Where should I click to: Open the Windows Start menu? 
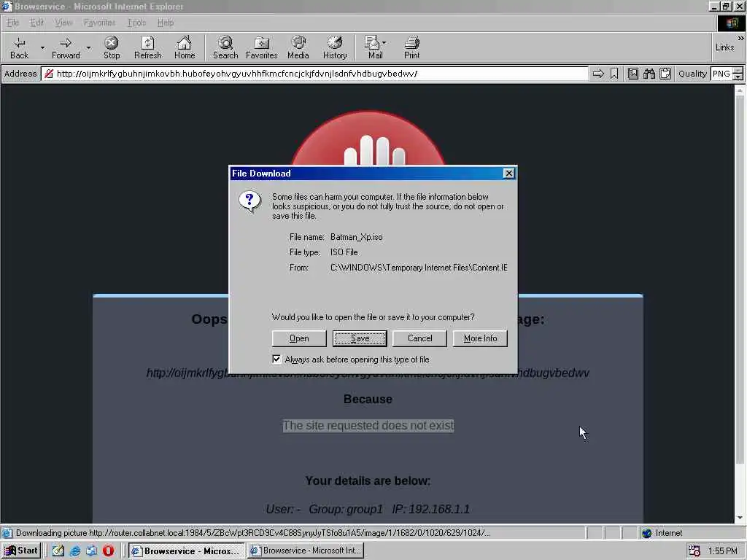[21, 551]
